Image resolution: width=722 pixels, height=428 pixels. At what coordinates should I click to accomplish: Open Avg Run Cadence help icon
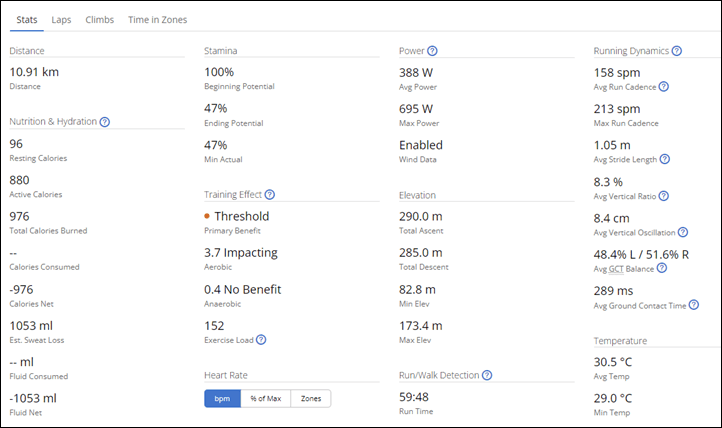coord(664,87)
